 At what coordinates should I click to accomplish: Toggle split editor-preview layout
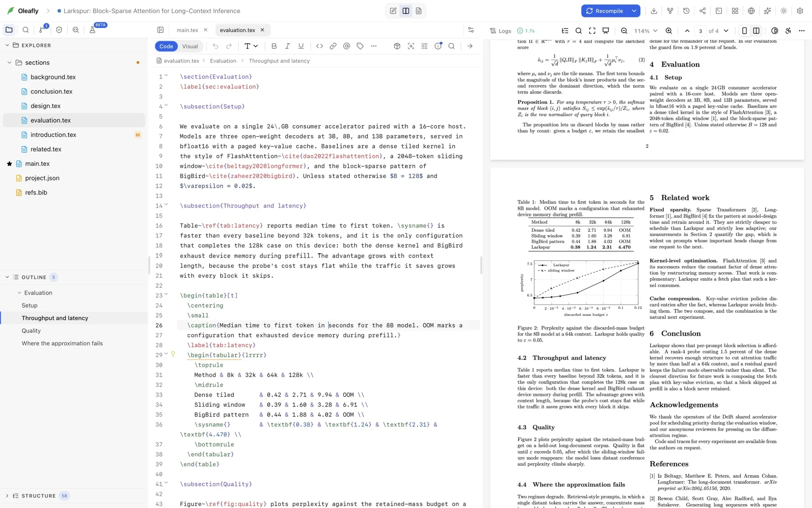[406, 11]
